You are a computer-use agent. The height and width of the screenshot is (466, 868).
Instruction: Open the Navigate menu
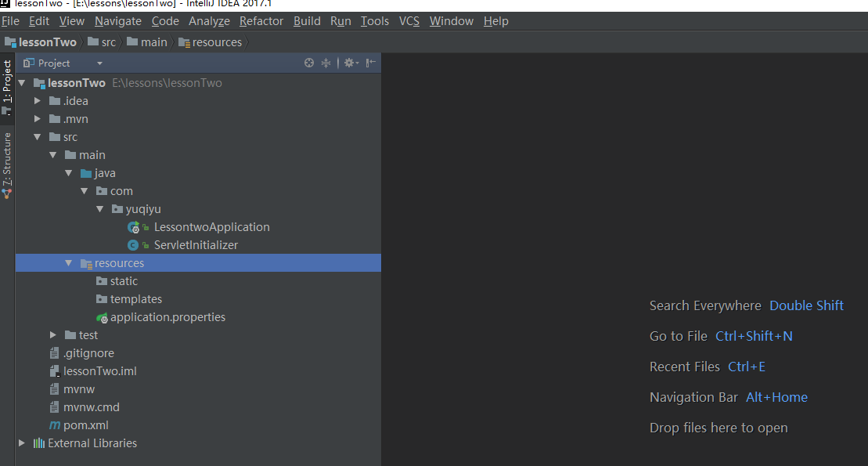118,21
